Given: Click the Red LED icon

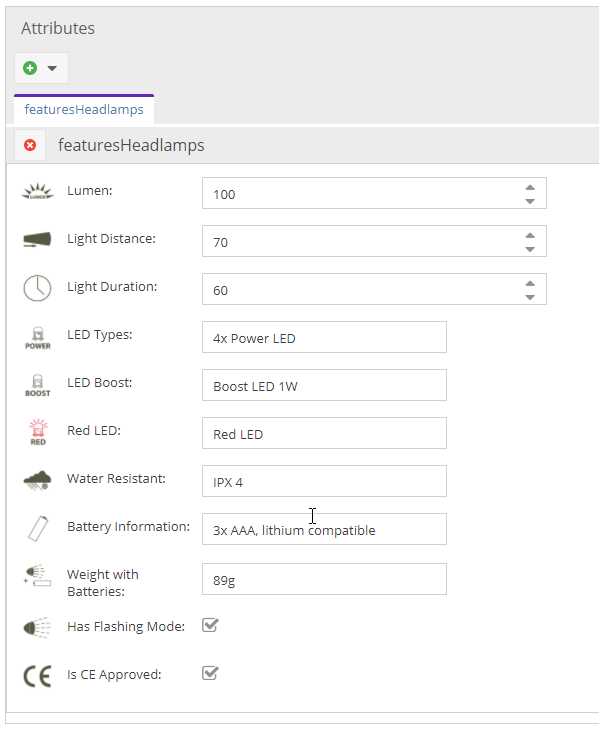Looking at the screenshot, I should pyautogui.click(x=38, y=432).
